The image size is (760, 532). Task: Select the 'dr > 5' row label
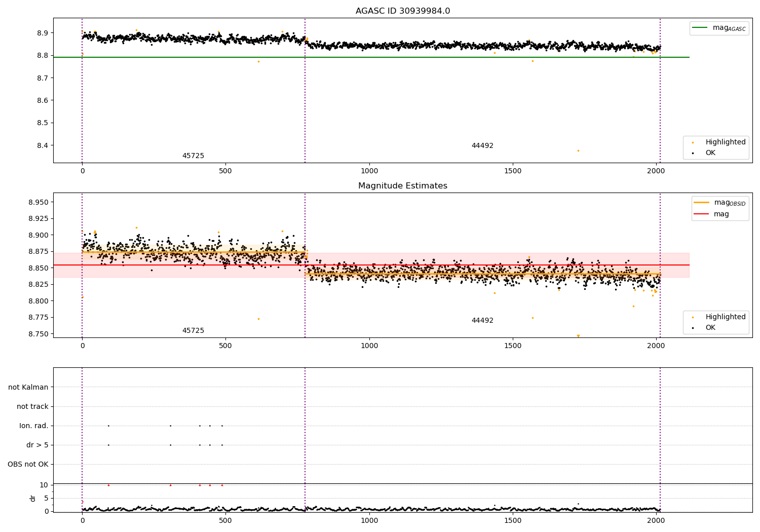pyautogui.click(x=37, y=445)
